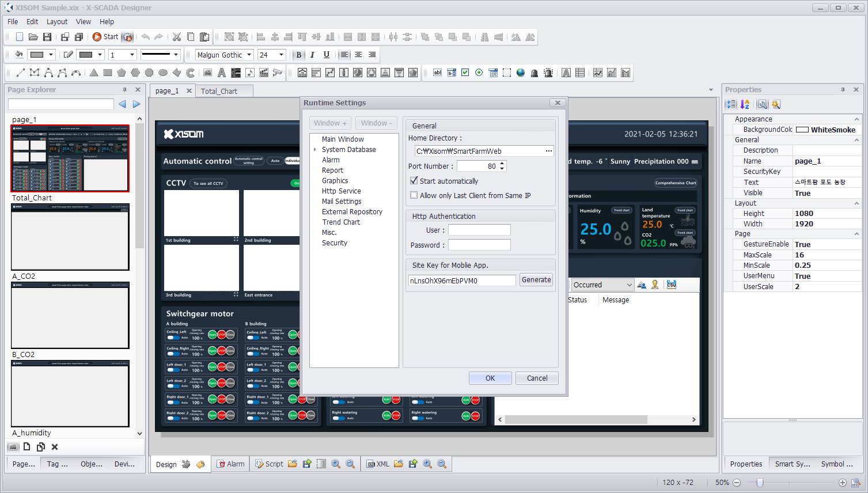The height and width of the screenshot is (493, 868).
Task: Switch to the XML bottom tab
Action: click(378, 464)
